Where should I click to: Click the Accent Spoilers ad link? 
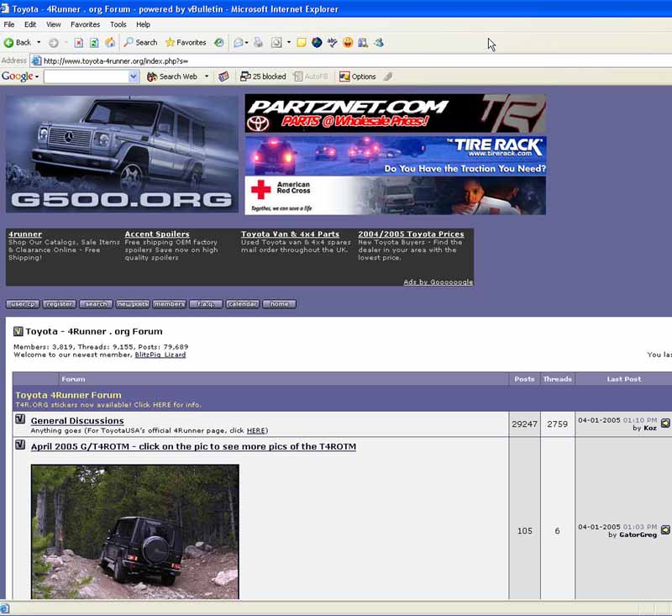pos(157,234)
